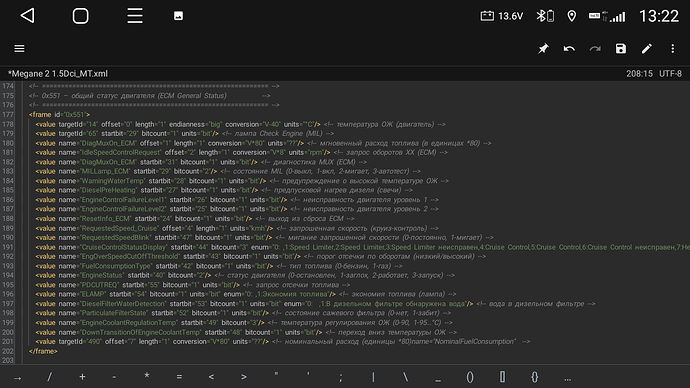
Task: Toggle edit mode with pencil icon
Action: point(646,48)
